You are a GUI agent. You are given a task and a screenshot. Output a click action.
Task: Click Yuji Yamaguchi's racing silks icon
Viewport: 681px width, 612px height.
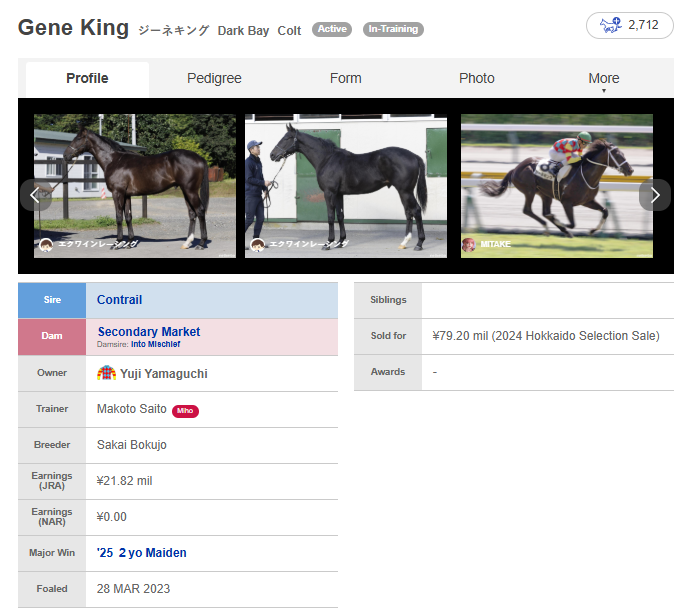pos(106,373)
